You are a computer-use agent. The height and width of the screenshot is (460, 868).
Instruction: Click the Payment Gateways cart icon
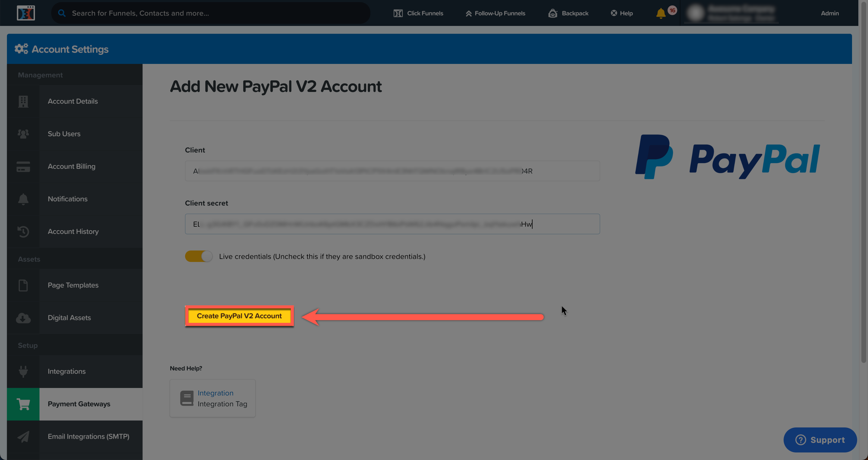(23, 404)
